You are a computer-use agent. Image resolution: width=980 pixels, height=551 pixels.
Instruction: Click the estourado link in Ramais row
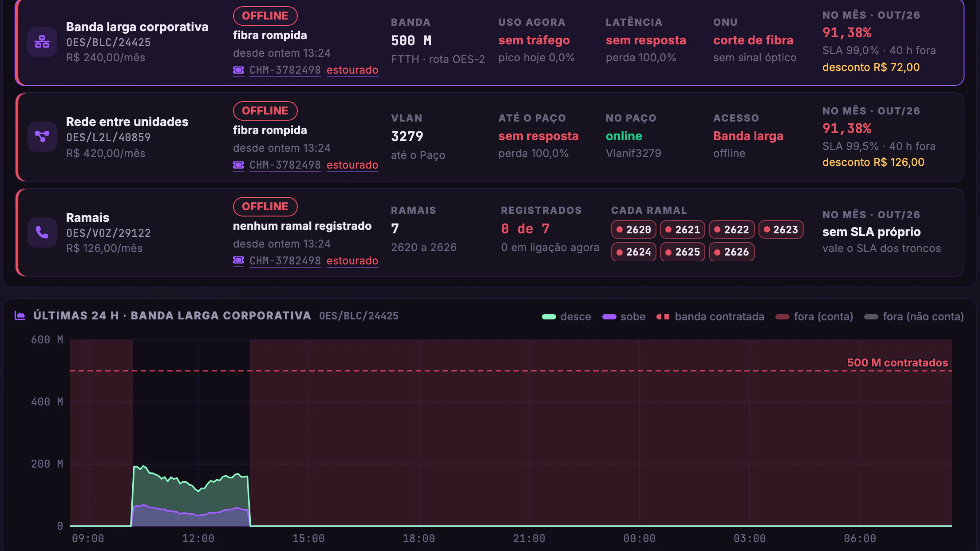(352, 261)
